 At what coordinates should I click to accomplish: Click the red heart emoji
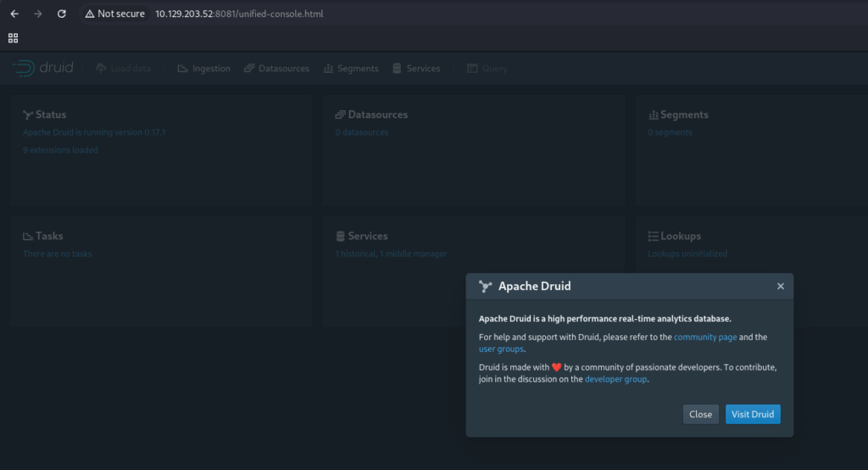tap(557, 366)
